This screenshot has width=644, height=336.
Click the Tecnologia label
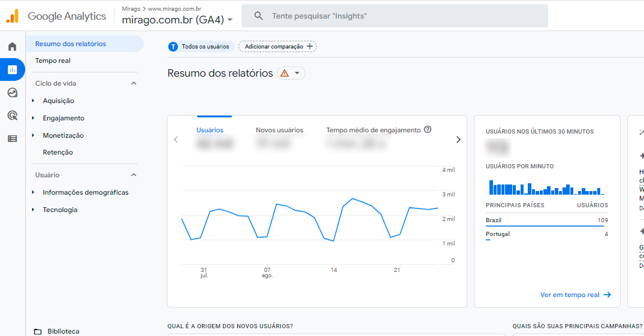point(60,210)
